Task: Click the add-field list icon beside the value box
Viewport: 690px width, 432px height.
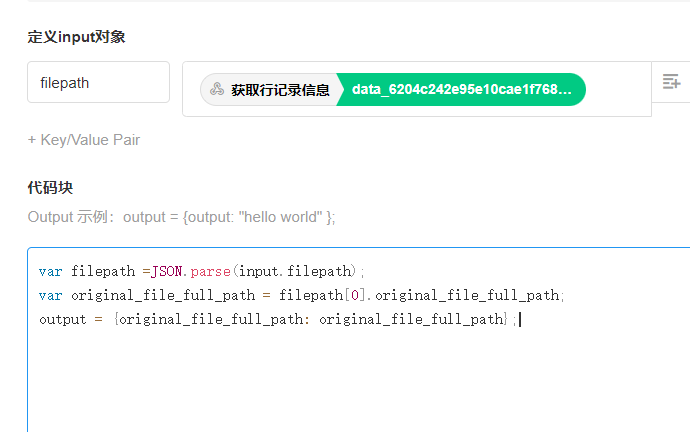Action: click(671, 83)
